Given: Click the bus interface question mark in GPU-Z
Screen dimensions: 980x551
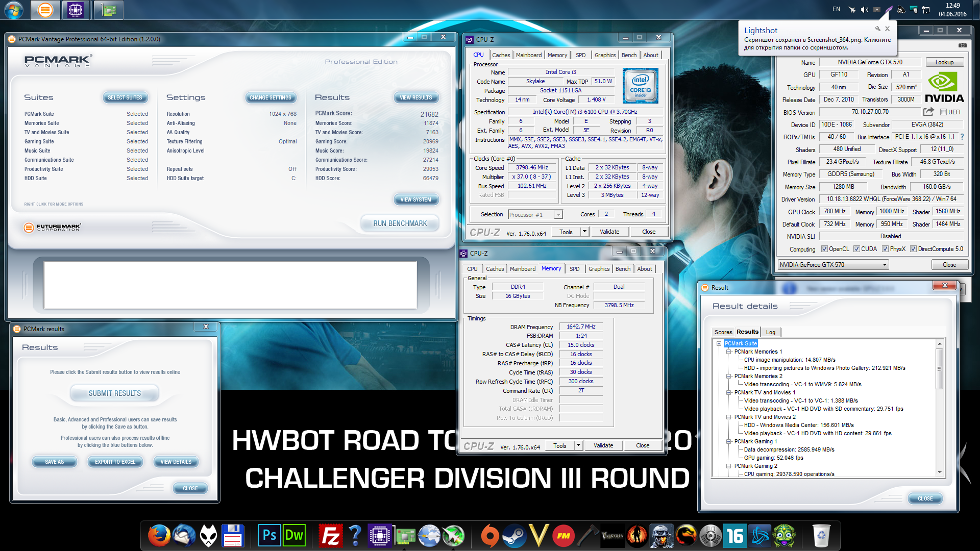Looking at the screenshot, I should pos(962,137).
